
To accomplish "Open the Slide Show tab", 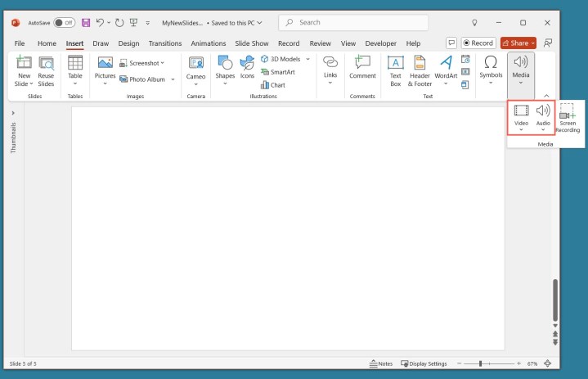I will tap(252, 43).
